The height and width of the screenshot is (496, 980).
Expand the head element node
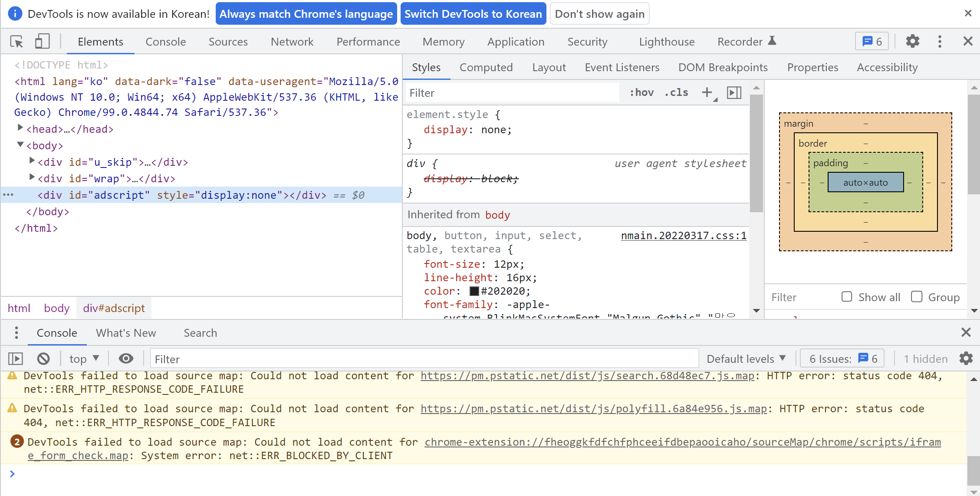click(x=20, y=128)
